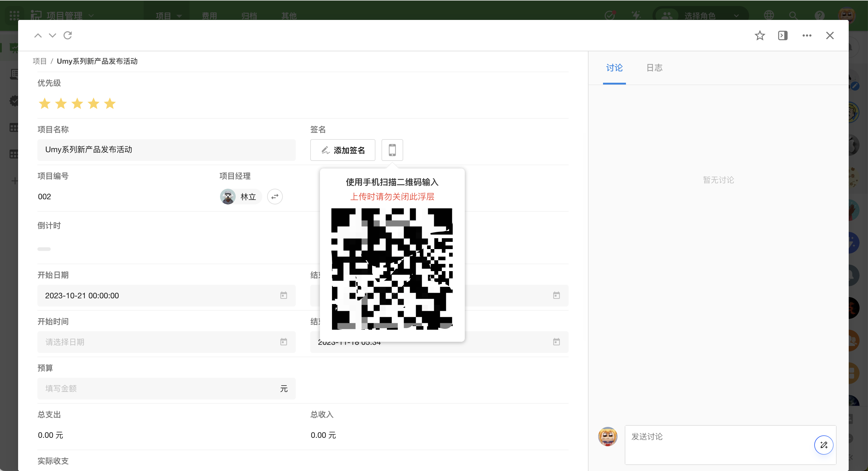Click the globe language icon
868x471 pixels.
click(769, 15)
